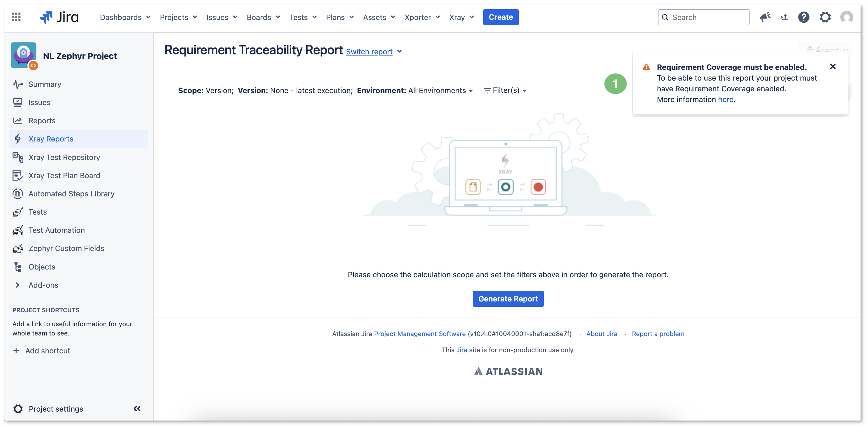Open the Filter(s) dropdown
This screenshot has width=868, height=428.
(x=505, y=90)
